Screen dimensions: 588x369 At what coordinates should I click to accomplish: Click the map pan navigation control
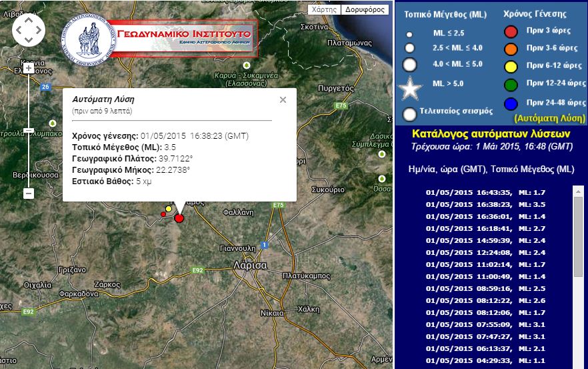click(x=28, y=29)
